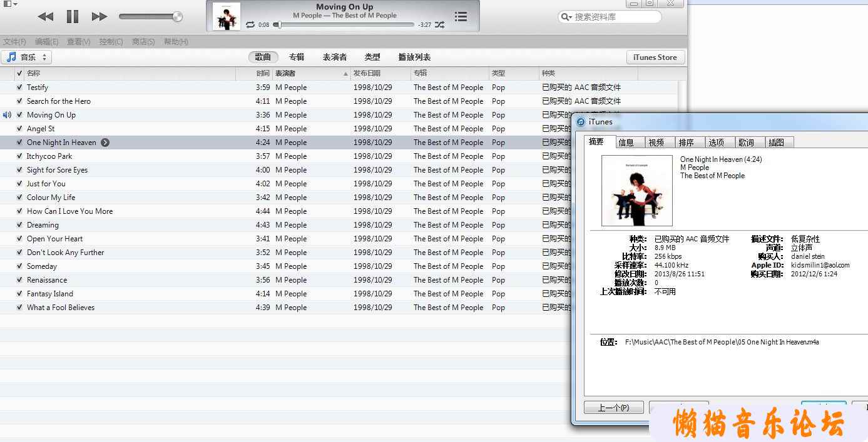Toggle repeat mode icon in the player

click(250, 24)
